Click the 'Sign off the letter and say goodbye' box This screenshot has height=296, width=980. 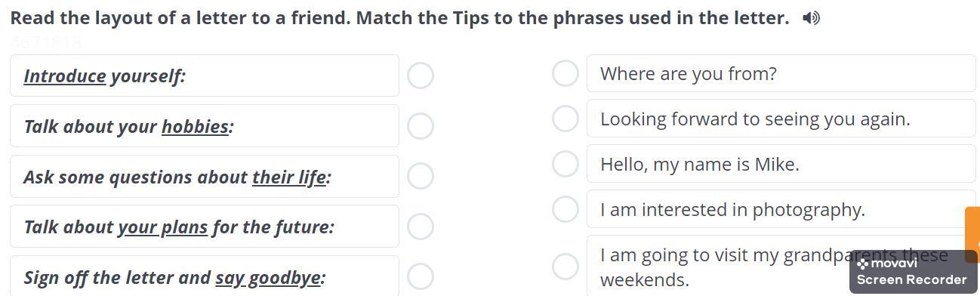pyautogui.click(x=205, y=276)
